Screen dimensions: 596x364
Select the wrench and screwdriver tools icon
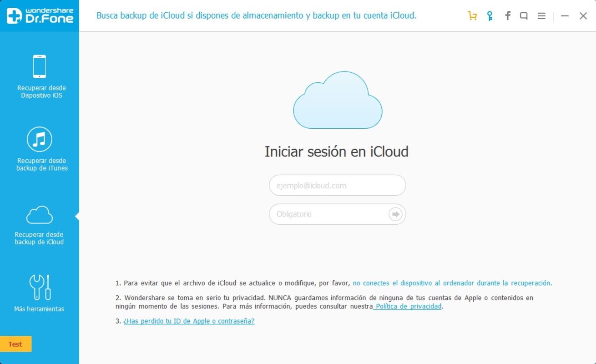[40, 287]
